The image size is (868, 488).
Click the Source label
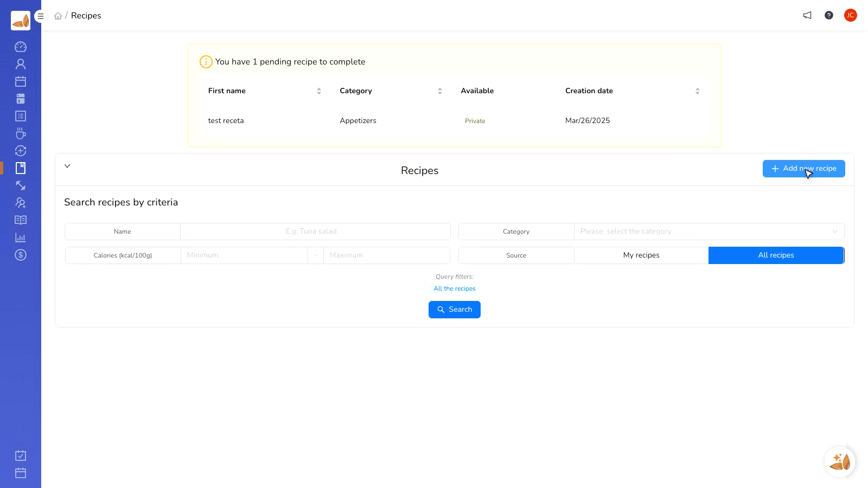(516, 255)
